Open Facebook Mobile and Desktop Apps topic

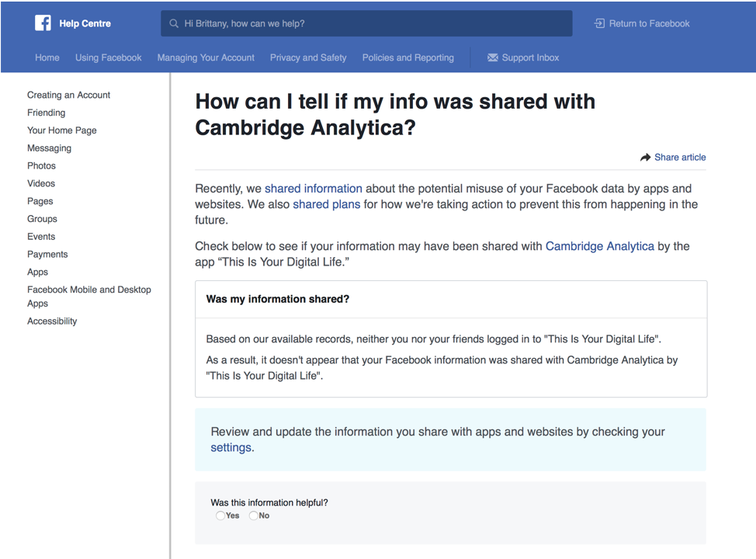pos(89,296)
